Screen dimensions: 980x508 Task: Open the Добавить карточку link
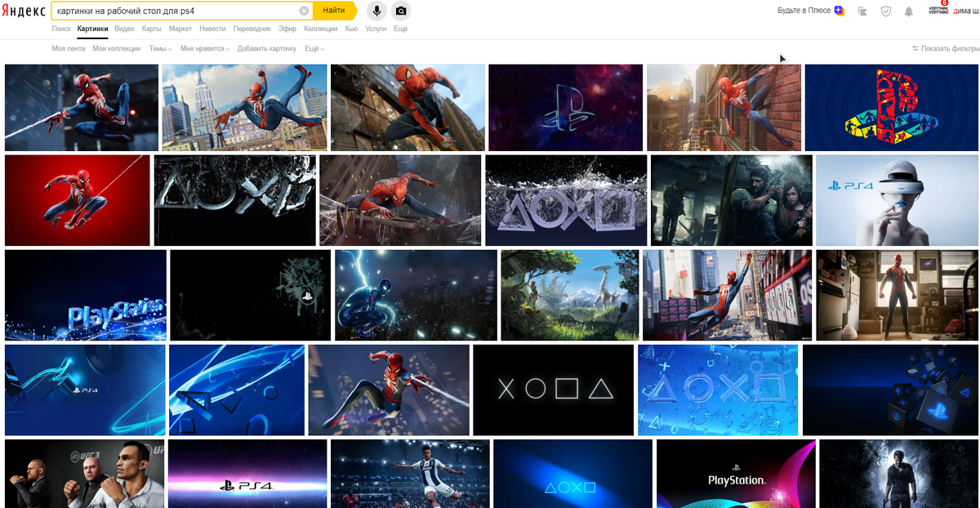tap(266, 49)
